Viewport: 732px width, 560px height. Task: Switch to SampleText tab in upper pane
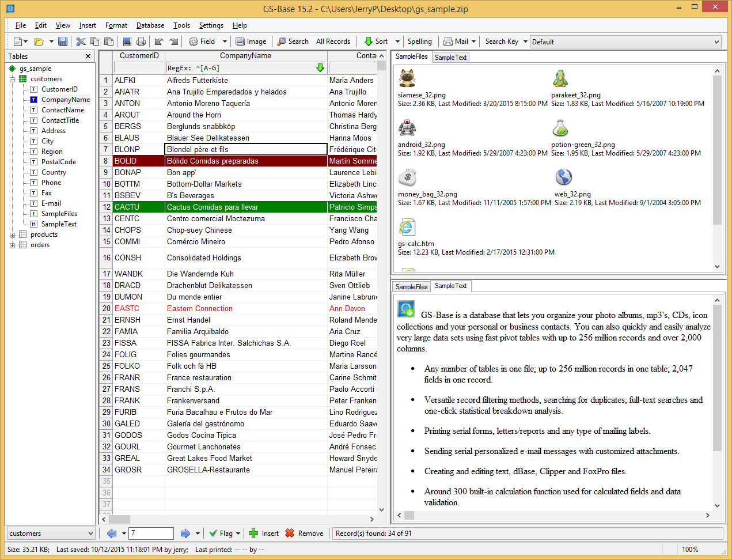[x=450, y=57]
